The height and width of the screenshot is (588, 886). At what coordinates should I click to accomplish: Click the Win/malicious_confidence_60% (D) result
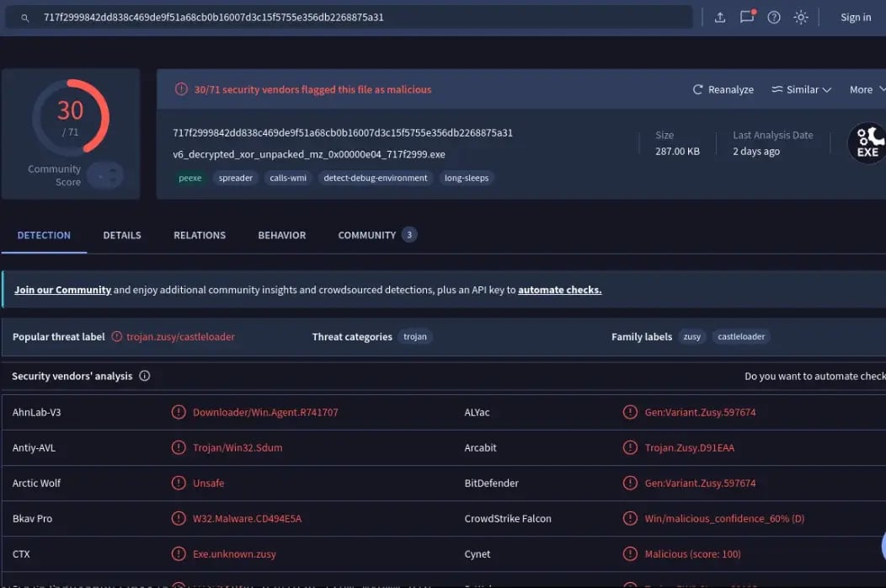pyautogui.click(x=724, y=518)
